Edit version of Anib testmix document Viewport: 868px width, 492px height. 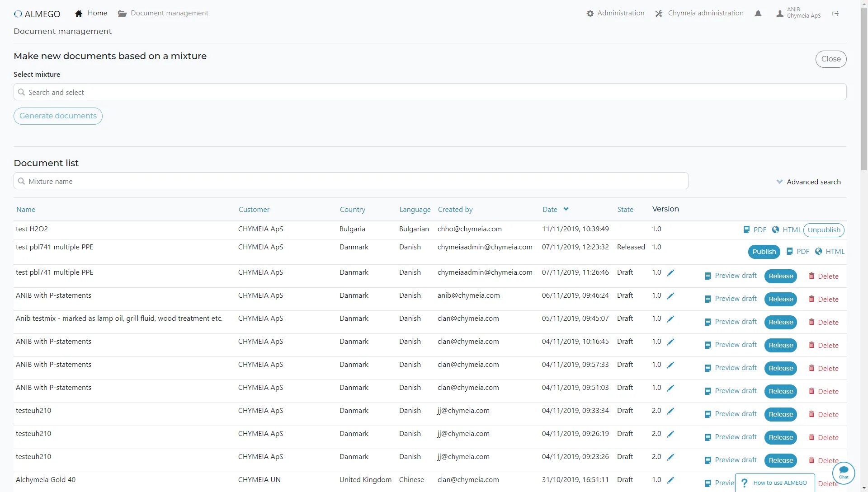[x=670, y=319]
